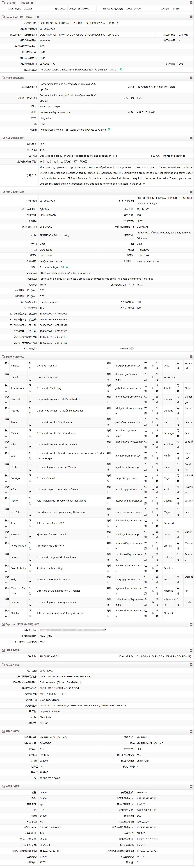Click the 其他企业信息 section header icon

coord(3,650)
